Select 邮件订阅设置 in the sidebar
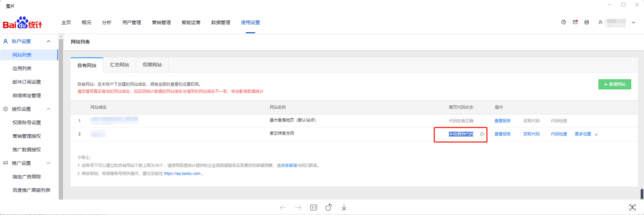Image resolution: width=644 pixels, height=215 pixels. 26,82
